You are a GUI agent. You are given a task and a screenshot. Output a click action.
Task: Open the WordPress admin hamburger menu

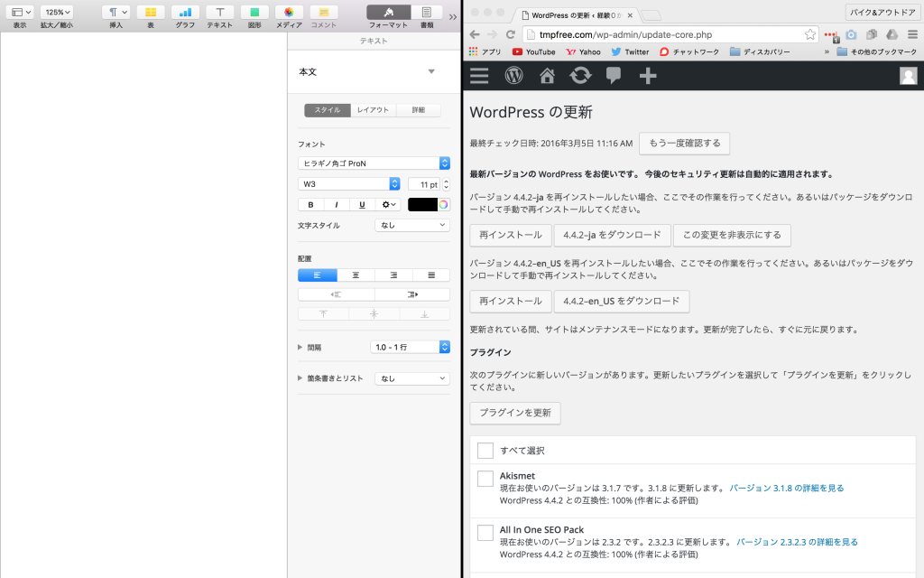point(479,76)
